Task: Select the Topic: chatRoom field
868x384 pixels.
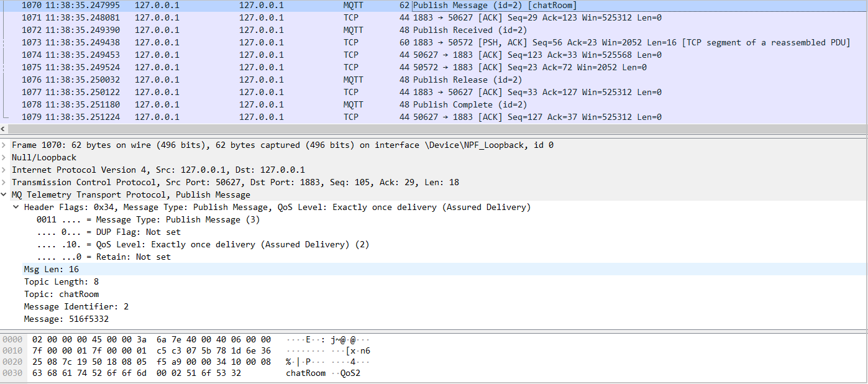Action: [x=61, y=294]
